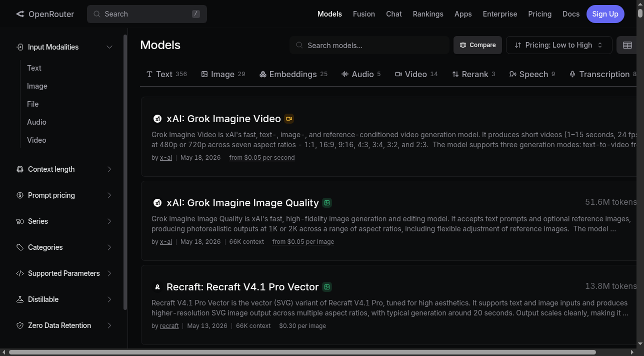Viewport: 644px width, 356px height.
Task: Click the xAI logo beside Grok Imagine Image Quality
Action: (x=157, y=203)
